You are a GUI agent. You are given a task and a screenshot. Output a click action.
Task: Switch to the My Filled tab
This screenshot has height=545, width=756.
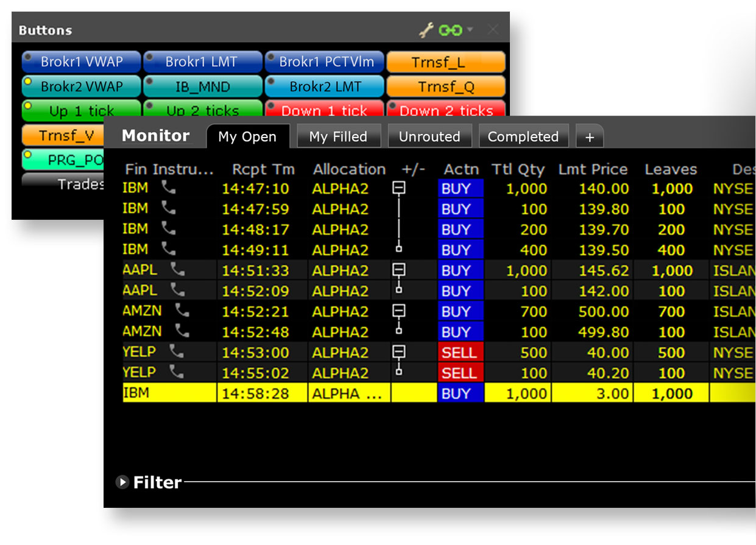tap(338, 137)
